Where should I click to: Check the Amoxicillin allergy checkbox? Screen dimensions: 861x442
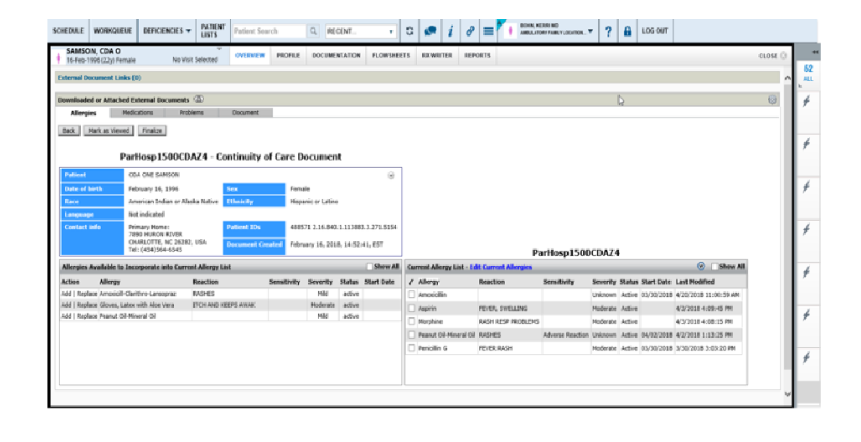tap(412, 295)
